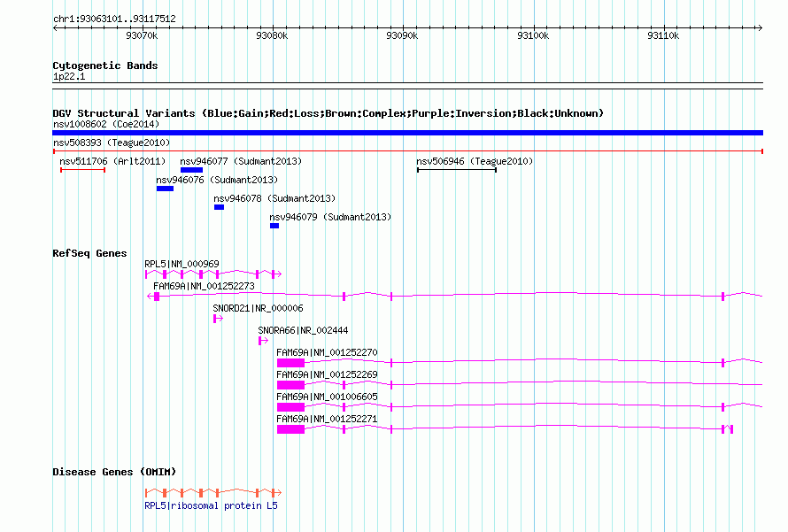Click the SNORD21|NR_000006 label

pyautogui.click(x=258, y=308)
